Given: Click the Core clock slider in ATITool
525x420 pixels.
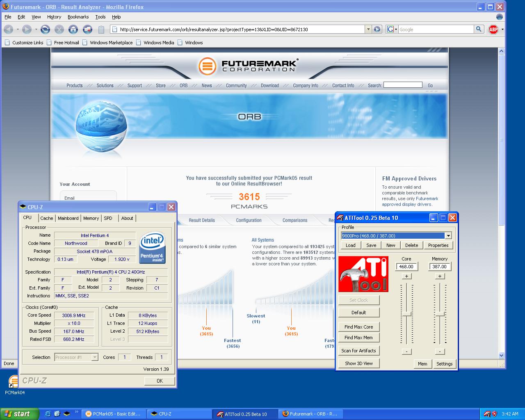Looking at the screenshot, I should [406, 314].
